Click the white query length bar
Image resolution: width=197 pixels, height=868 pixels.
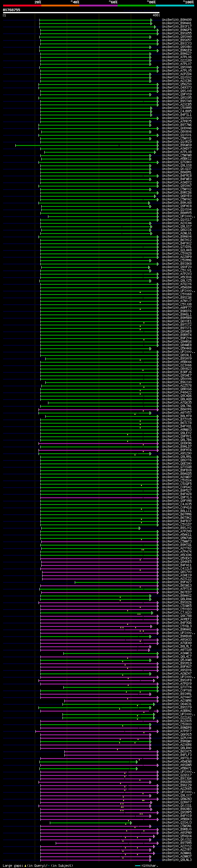81,12
